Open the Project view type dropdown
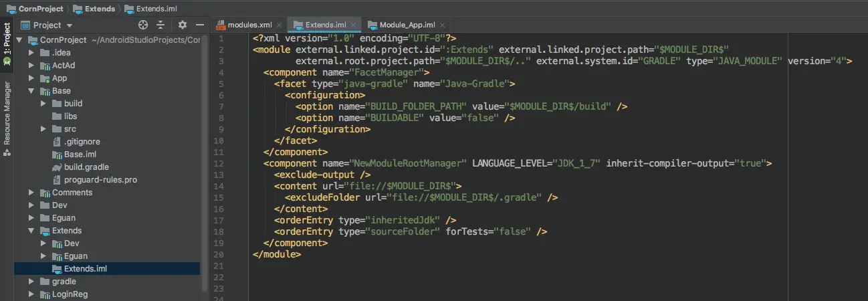Viewport: 868px width, 301px height. (47, 25)
